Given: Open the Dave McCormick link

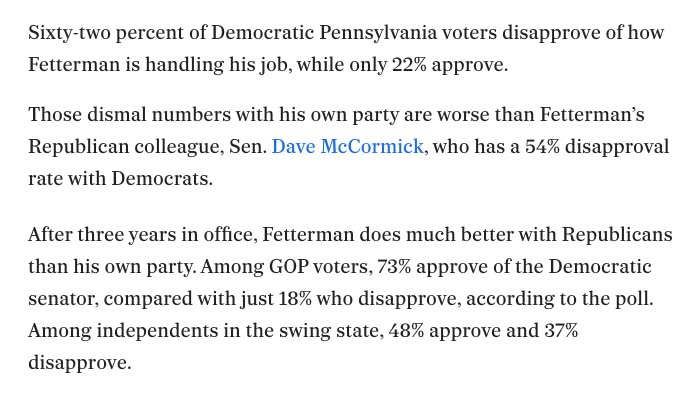Looking at the screenshot, I should pyautogui.click(x=347, y=147).
